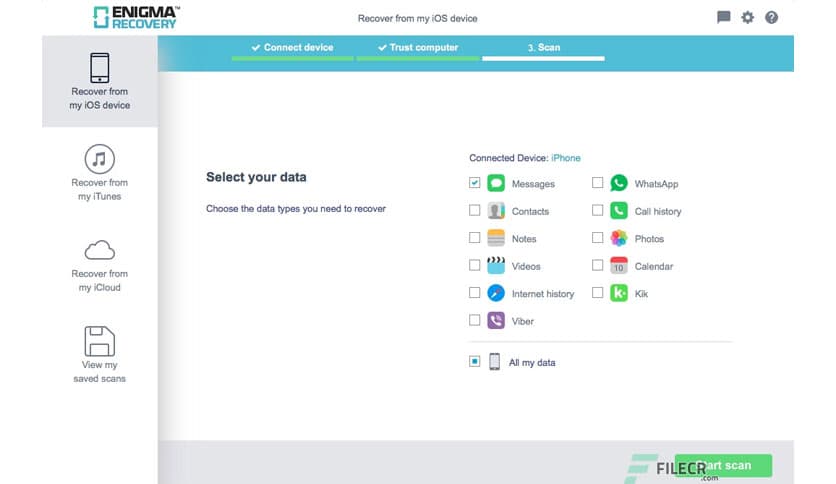Enable the Photos checkbox
Image resolution: width=836 pixels, height=484 pixels.
point(598,238)
